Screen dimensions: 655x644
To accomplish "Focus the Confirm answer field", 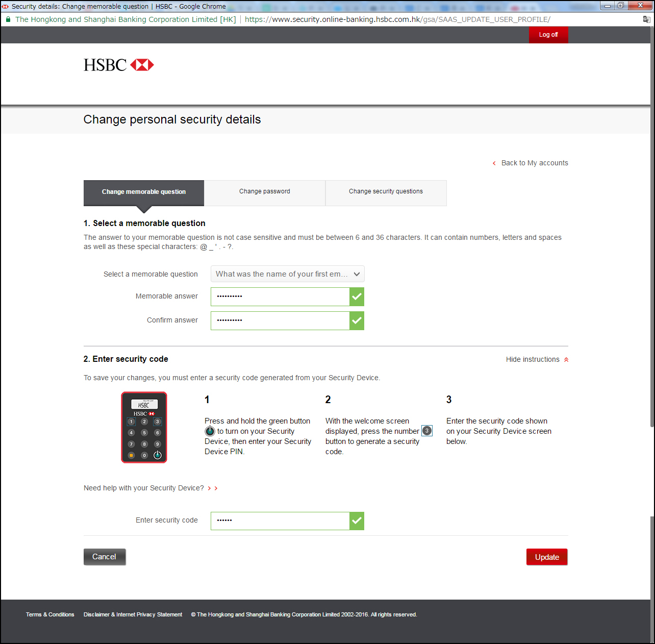I will point(280,320).
